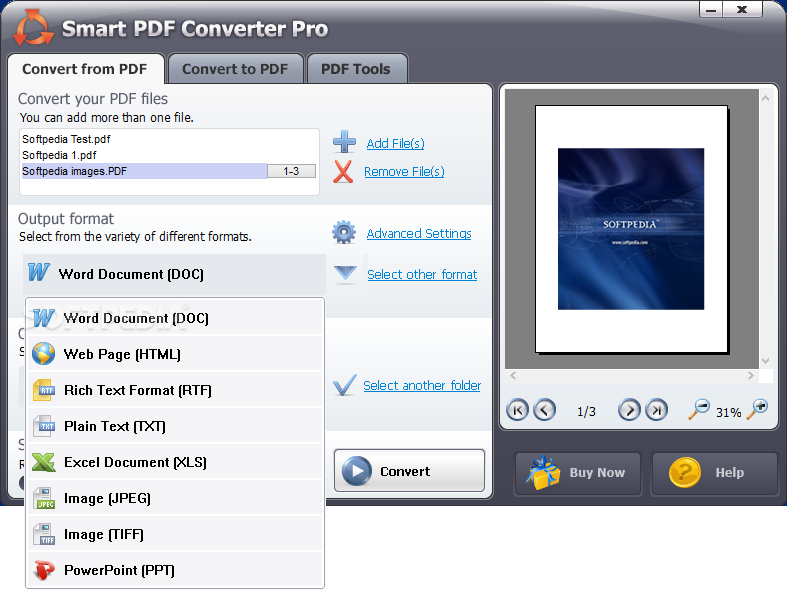
Task: Click the yellow Help question mark icon
Action: point(685,473)
